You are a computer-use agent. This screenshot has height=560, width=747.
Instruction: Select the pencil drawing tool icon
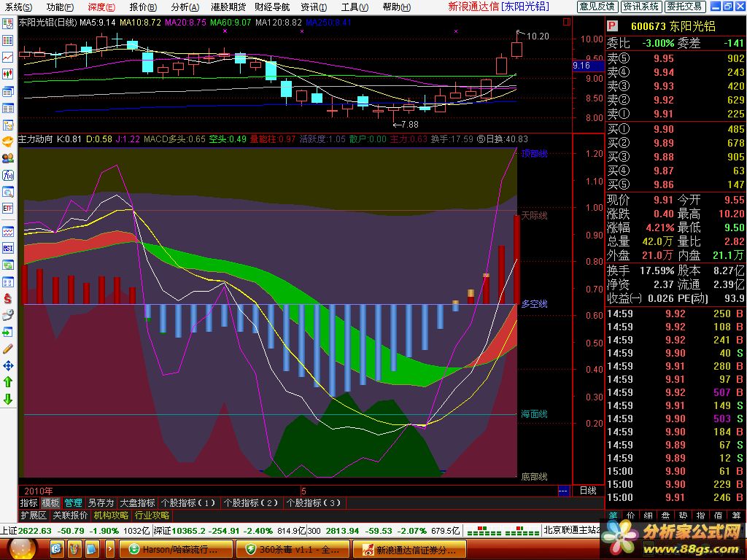click(7, 349)
